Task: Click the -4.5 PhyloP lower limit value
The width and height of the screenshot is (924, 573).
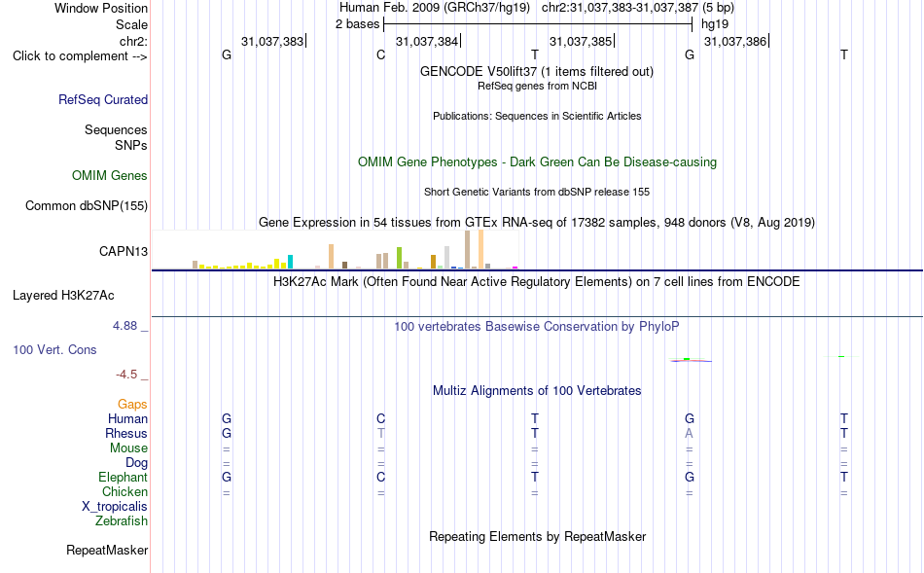Action: coord(126,375)
